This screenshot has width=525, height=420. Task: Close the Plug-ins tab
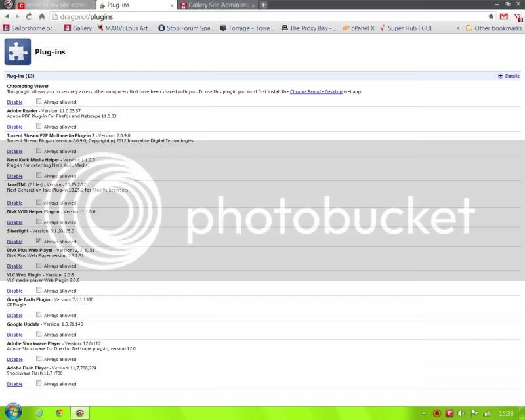(x=171, y=5)
